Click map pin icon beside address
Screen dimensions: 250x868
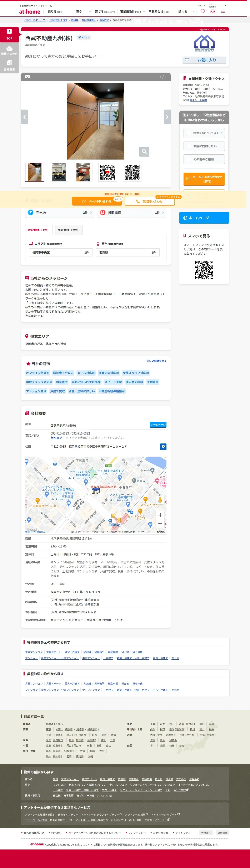tap(163, 446)
